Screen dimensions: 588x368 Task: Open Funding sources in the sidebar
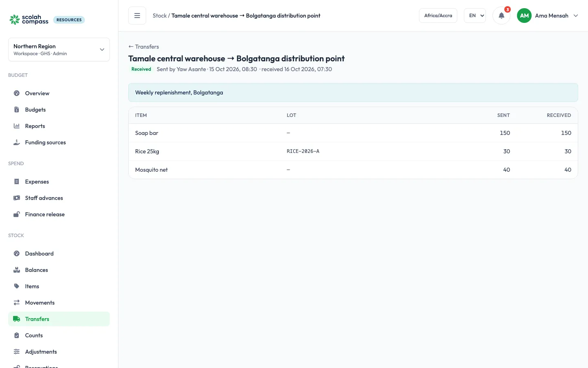tap(59, 142)
